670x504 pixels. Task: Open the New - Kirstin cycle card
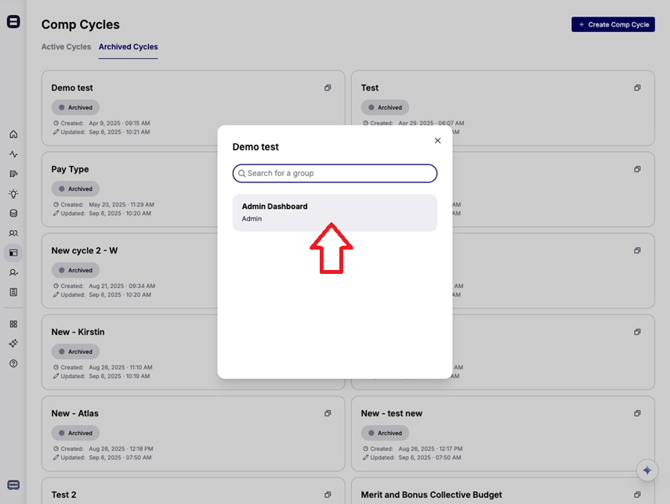pyautogui.click(x=120, y=332)
